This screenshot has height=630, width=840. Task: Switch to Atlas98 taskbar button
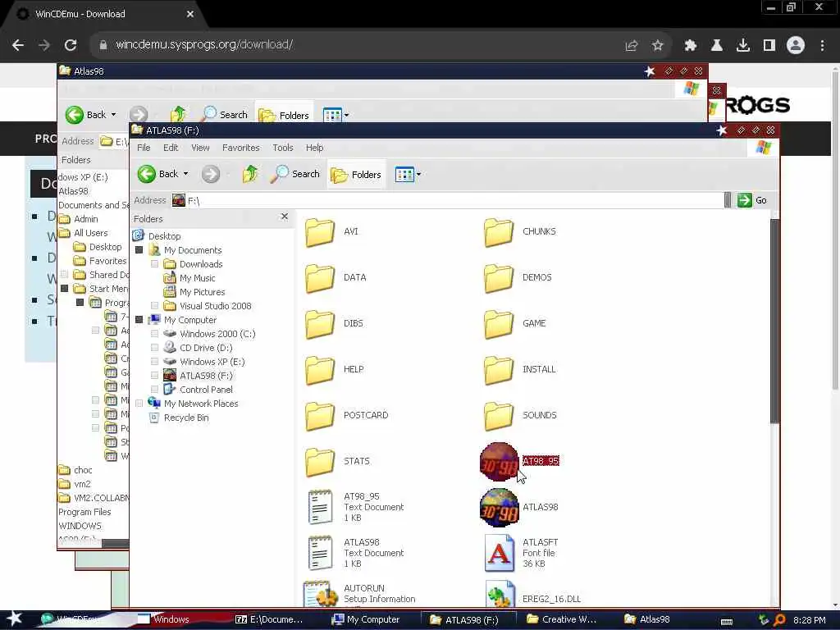[x=647, y=620]
